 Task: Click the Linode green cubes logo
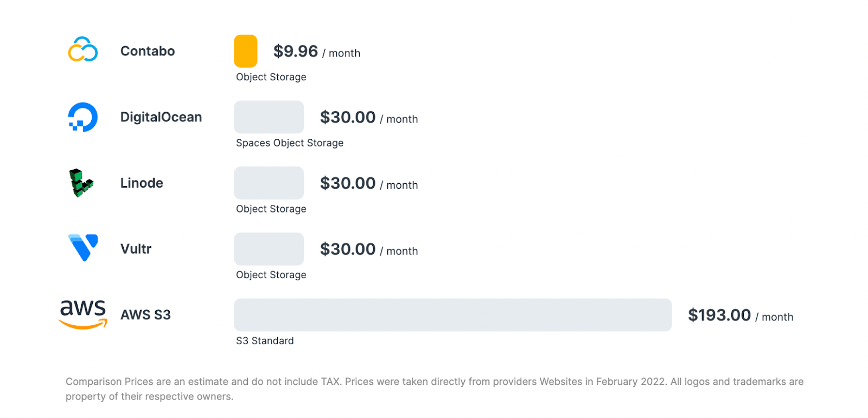(81, 183)
